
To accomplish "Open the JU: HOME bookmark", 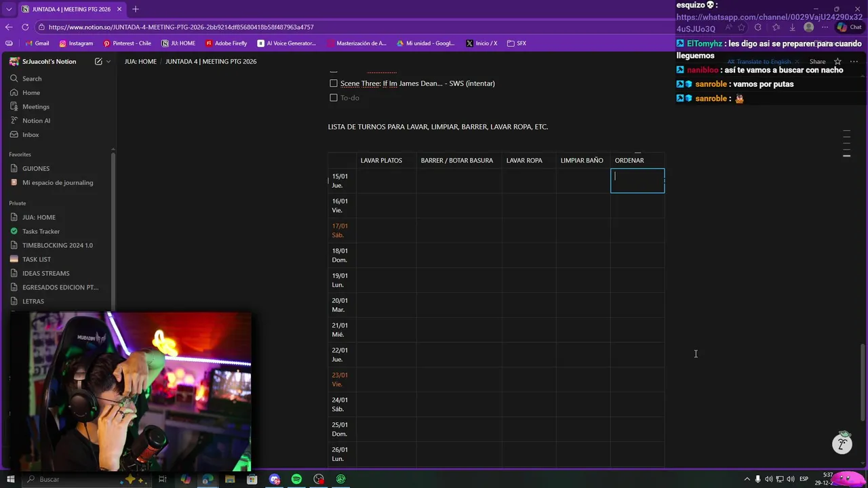I will pos(178,43).
